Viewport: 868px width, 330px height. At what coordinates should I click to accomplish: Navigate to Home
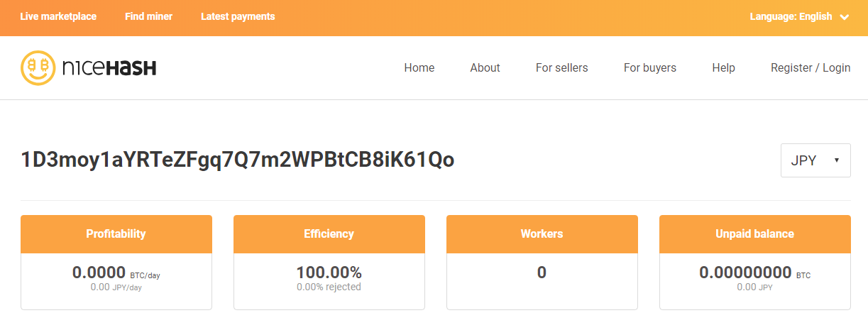click(419, 68)
